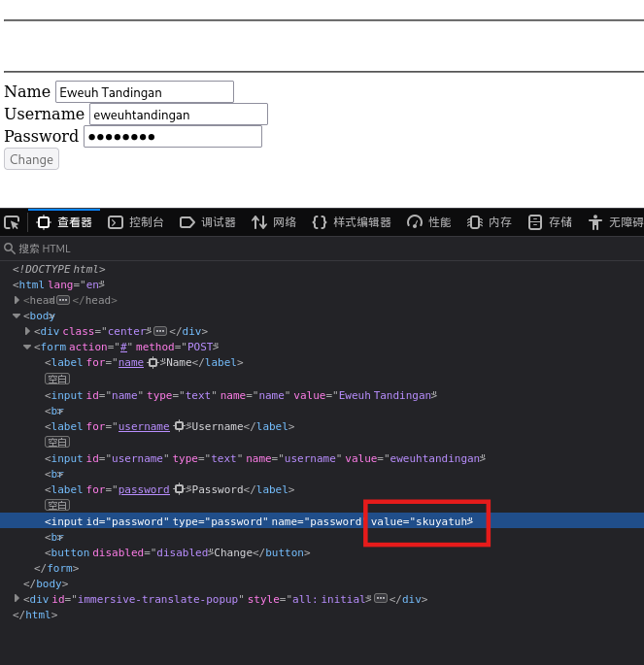Click the form action "#" link
This screenshot has height=665, width=644.
click(123, 347)
